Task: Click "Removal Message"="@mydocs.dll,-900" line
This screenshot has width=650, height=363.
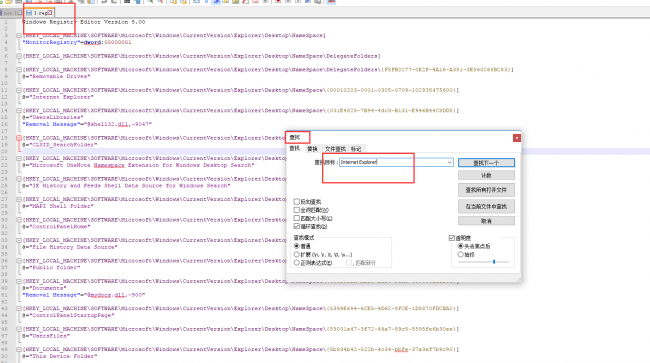Action: [x=84, y=295]
